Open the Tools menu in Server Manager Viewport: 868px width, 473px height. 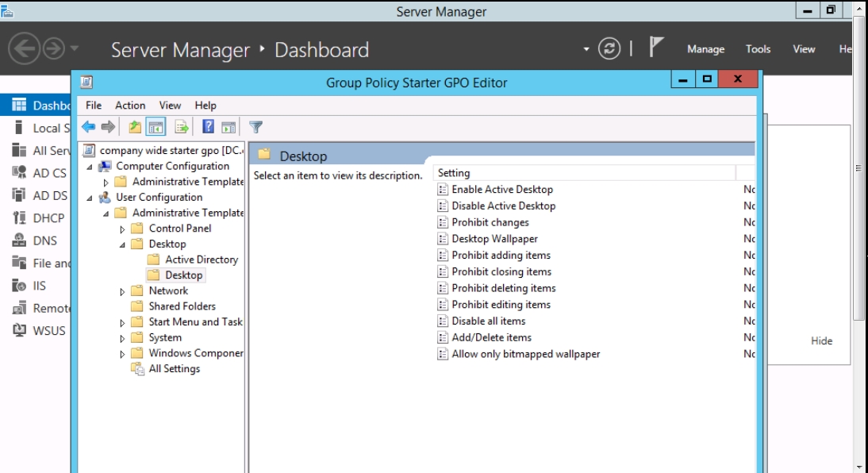click(x=758, y=48)
